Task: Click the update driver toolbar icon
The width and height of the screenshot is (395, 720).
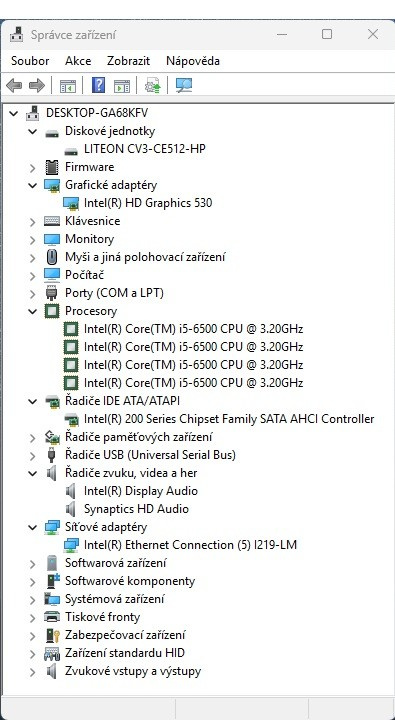Action: (152, 86)
